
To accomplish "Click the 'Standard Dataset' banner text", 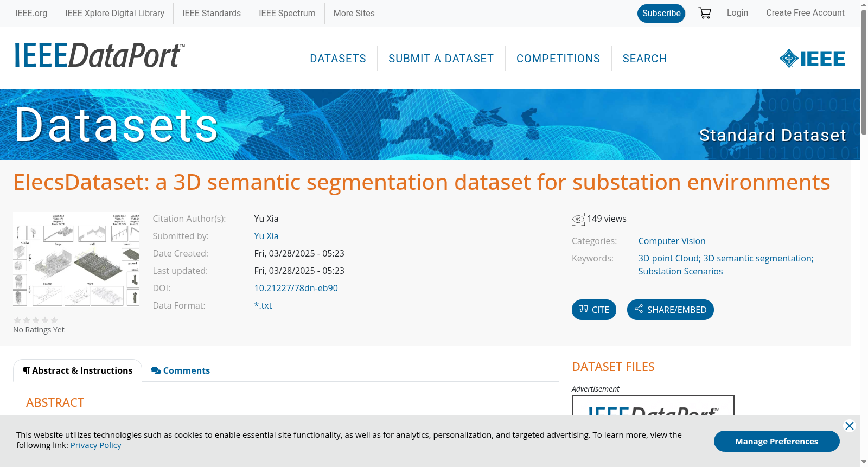I will point(773,135).
